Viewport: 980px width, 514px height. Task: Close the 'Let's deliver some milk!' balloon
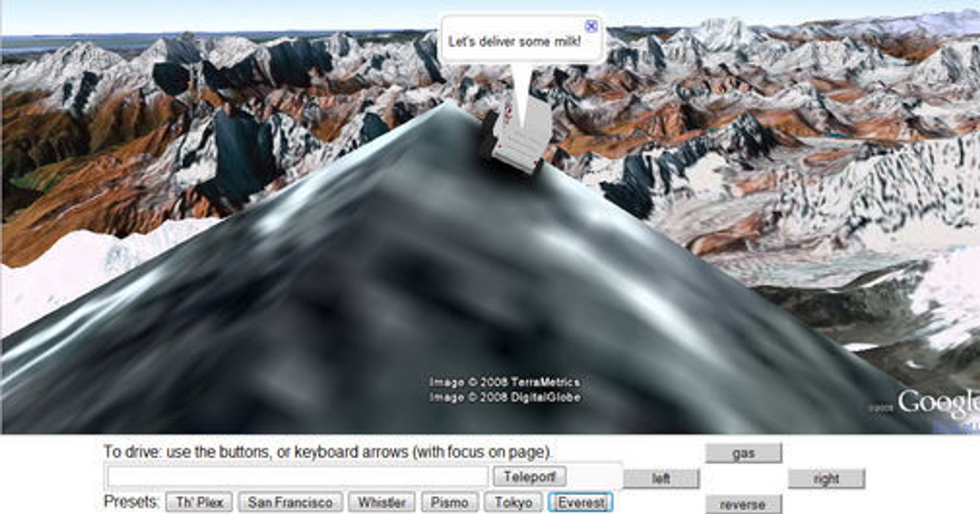tap(591, 26)
